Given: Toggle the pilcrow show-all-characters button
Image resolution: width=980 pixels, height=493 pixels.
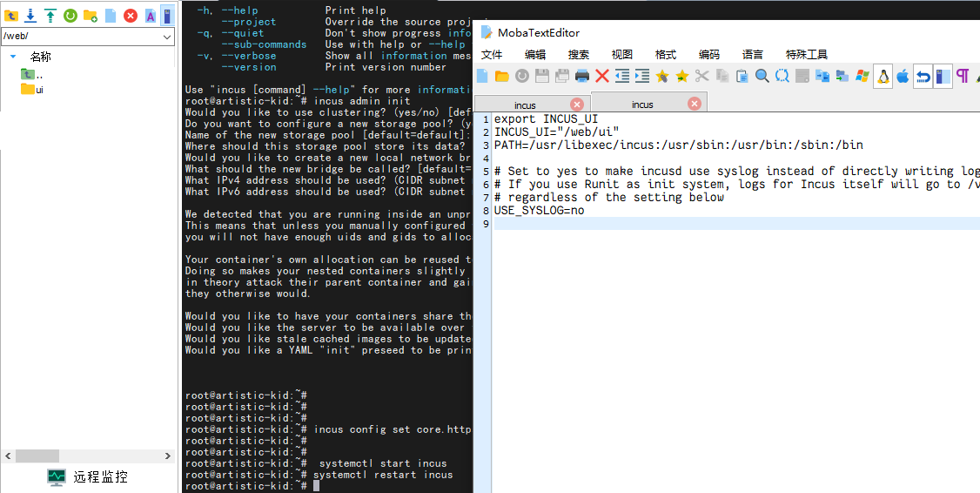Looking at the screenshot, I should 963,77.
